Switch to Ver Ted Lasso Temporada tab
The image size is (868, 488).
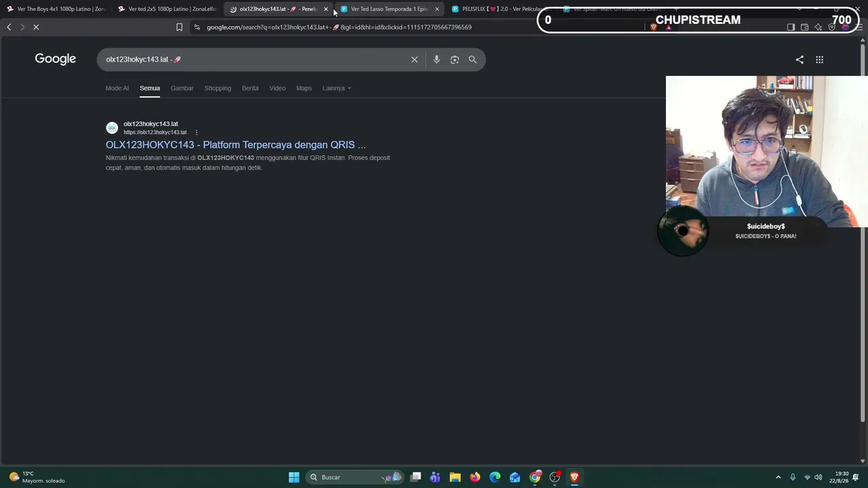click(390, 9)
